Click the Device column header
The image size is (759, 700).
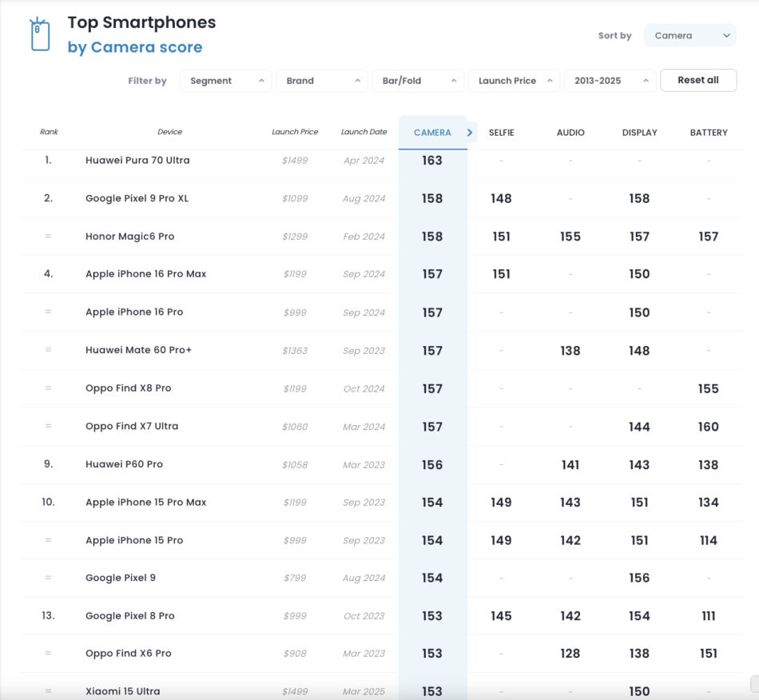[x=169, y=132]
